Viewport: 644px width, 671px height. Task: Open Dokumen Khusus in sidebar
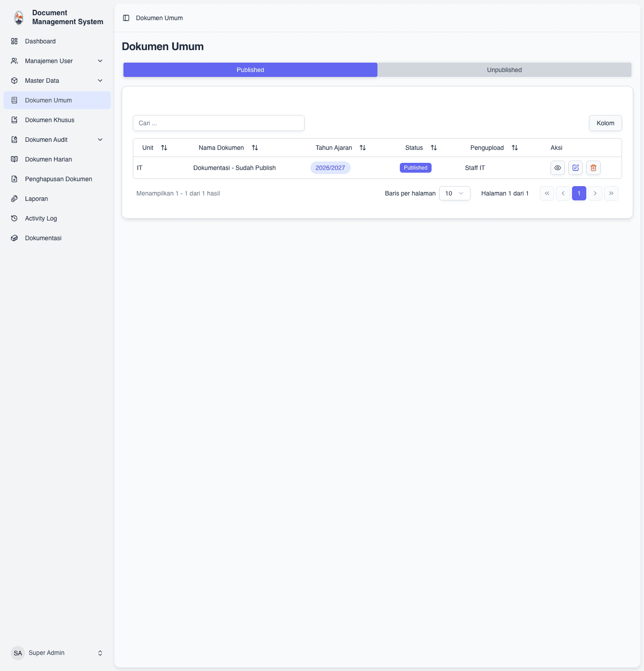click(x=57, y=120)
